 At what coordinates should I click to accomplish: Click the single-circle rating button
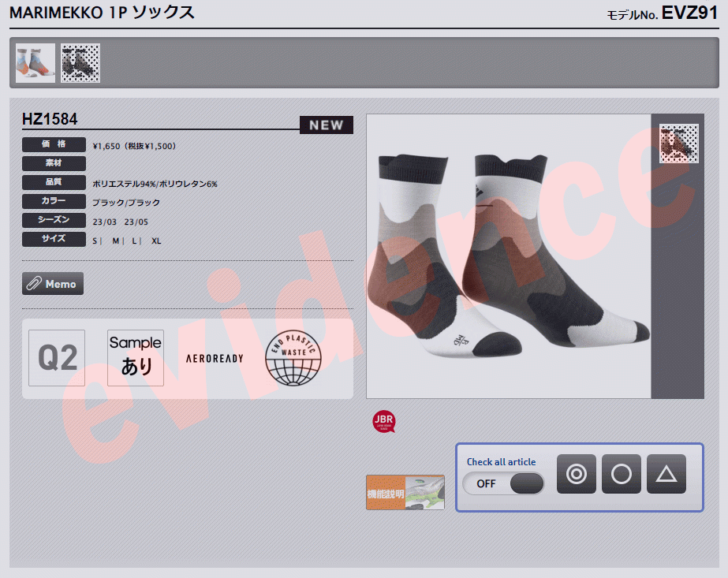(x=622, y=474)
